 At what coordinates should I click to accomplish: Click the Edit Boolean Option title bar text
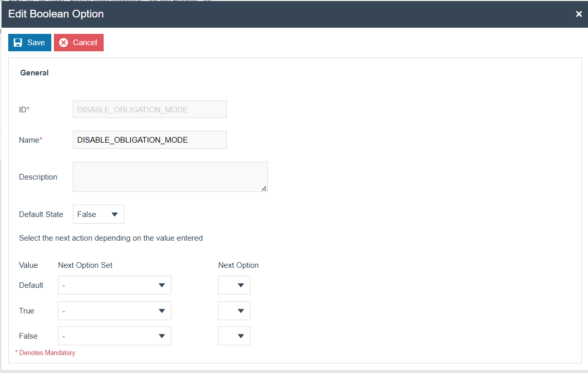[x=56, y=14]
